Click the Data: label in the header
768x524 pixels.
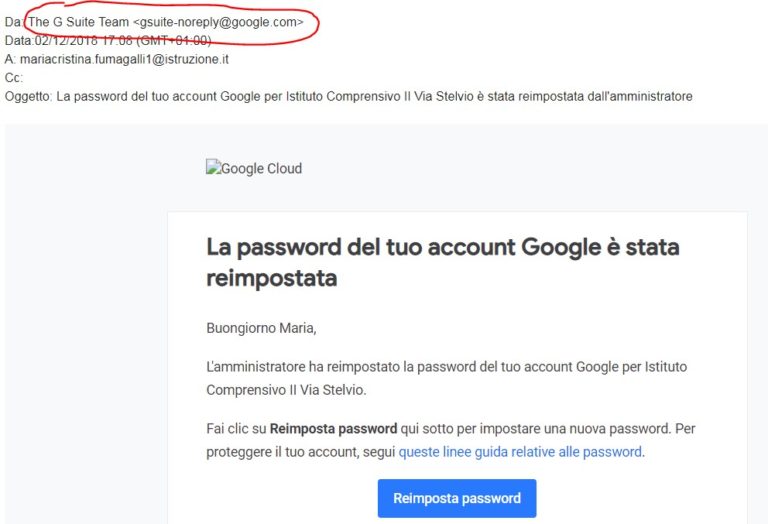19,40
